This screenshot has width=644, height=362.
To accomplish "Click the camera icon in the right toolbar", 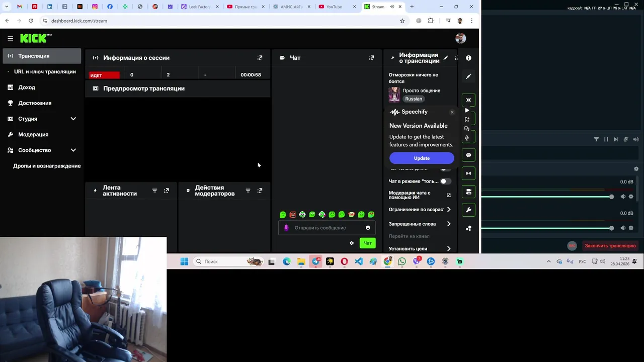I will (x=468, y=192).
